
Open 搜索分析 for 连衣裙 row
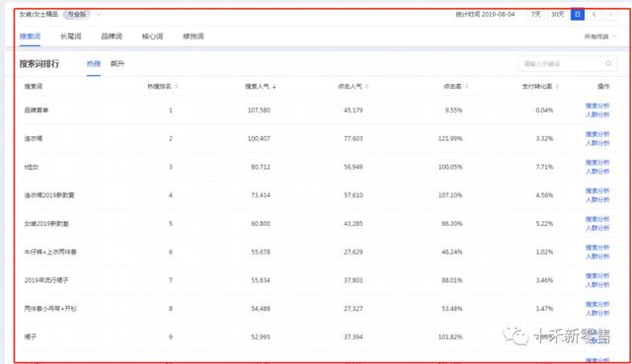597,134
